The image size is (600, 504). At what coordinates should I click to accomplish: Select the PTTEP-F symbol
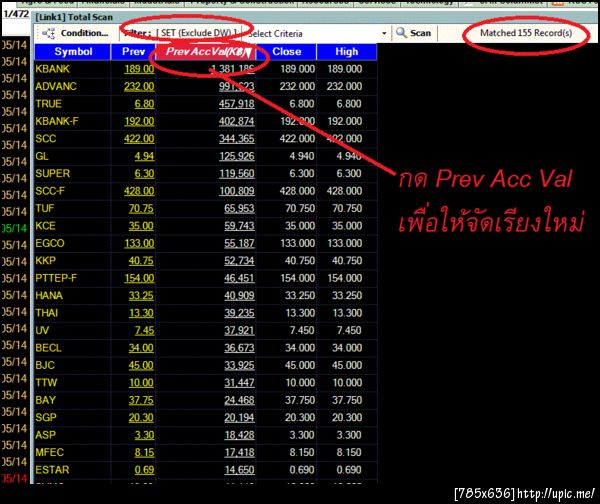(x=56, y=278)
